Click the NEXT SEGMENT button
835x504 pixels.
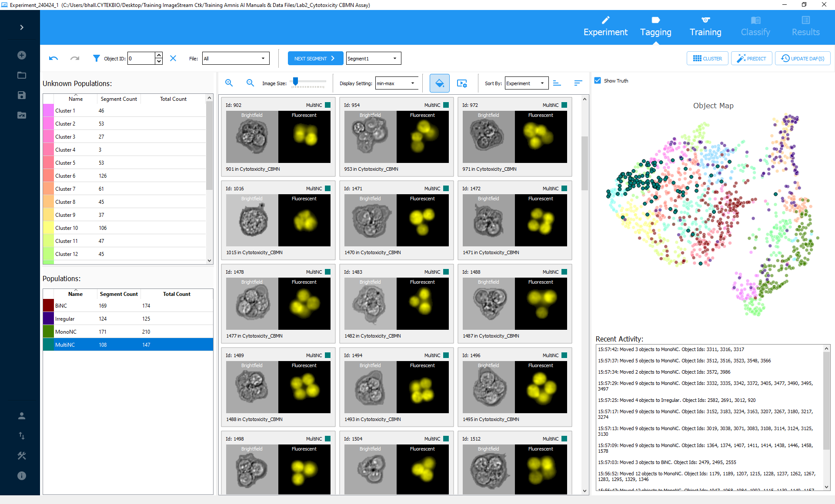[314, 58]
